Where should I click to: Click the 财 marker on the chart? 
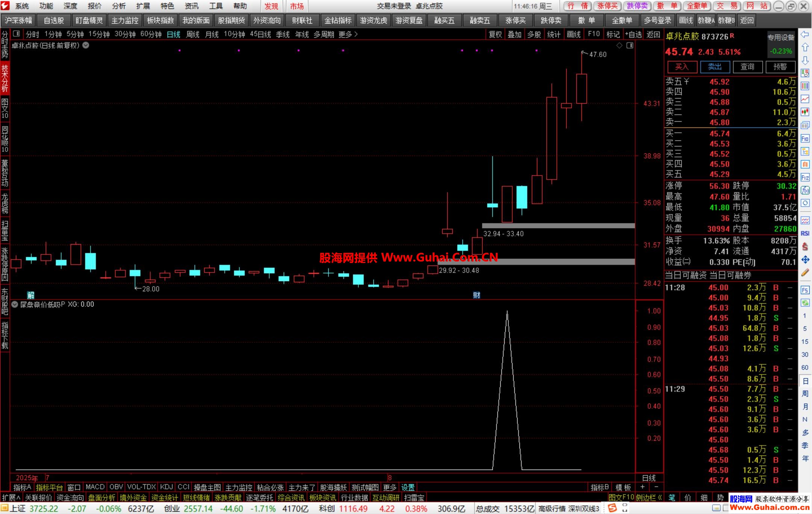477,295
